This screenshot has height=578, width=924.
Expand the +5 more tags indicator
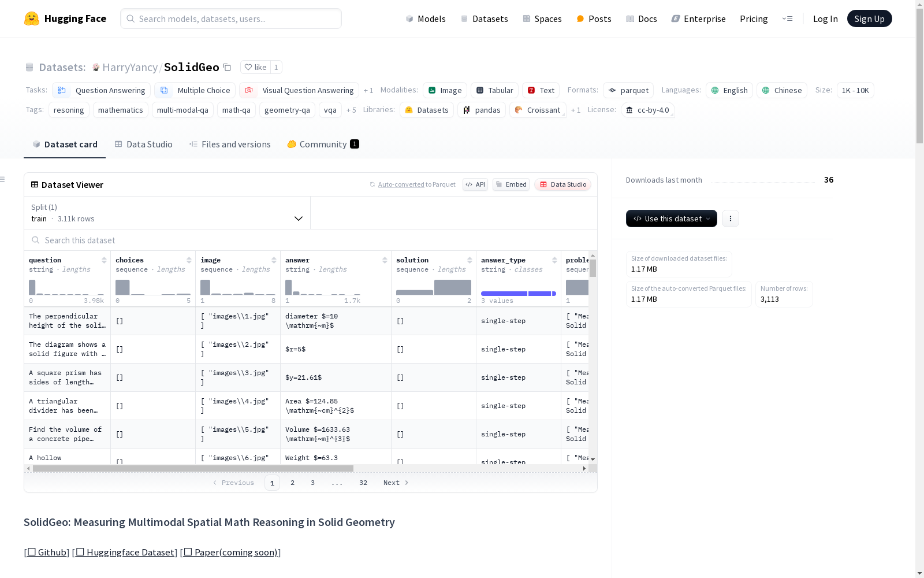351,110
